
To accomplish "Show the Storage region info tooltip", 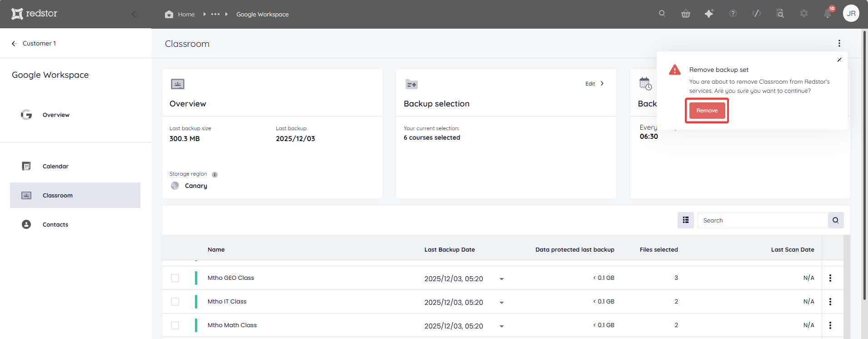I will tap(215, 175).
